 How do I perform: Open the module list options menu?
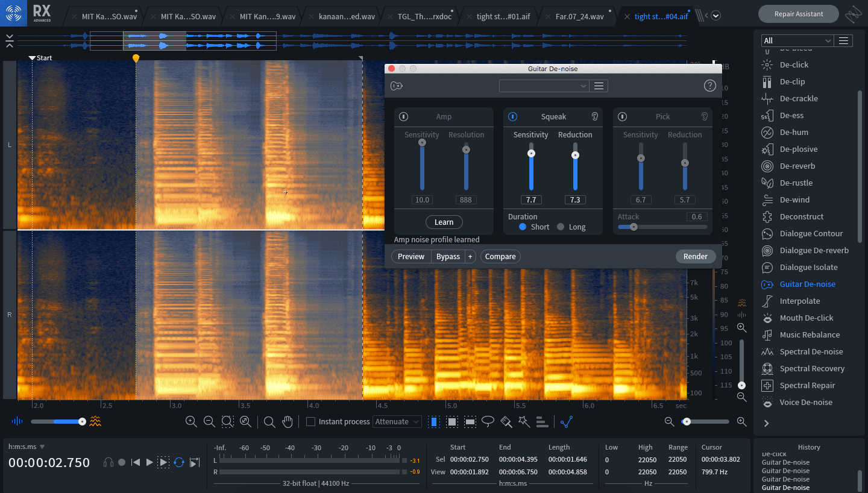click(843, 40)
